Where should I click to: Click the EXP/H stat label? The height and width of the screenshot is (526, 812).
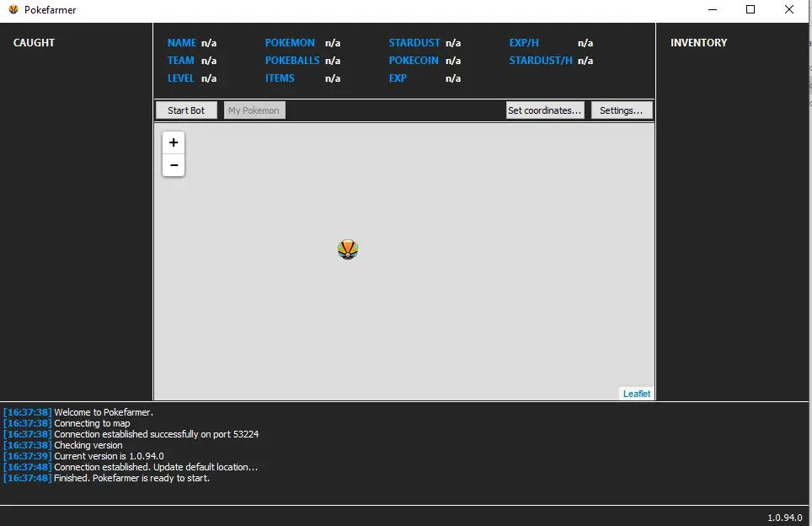[524, 43]
